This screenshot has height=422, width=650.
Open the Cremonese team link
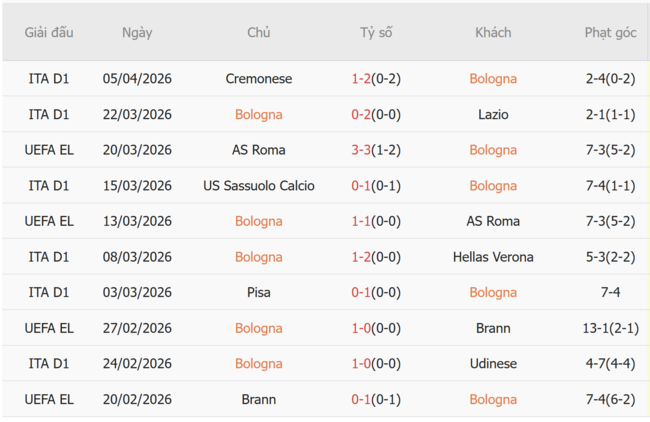(259, 79)
